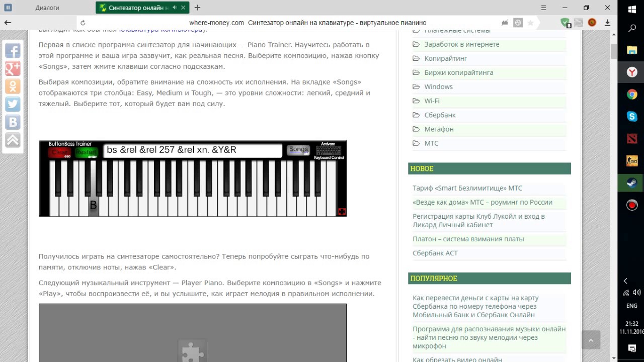This screenshot has height=362, width=644.
Task: Open the red record app in the taskbar
Action: [632, 205]
